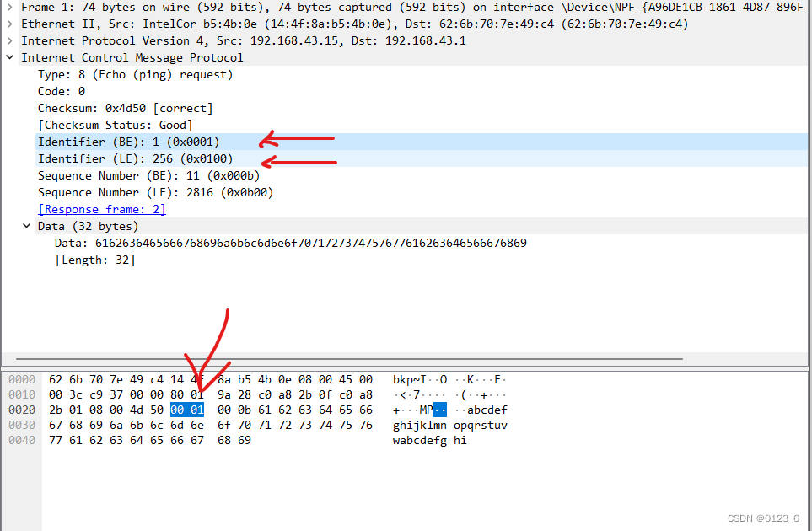Click Internet Control Message Protocol label
The image size is (812, 531).
pyautogui.click(x=132, y=57)
